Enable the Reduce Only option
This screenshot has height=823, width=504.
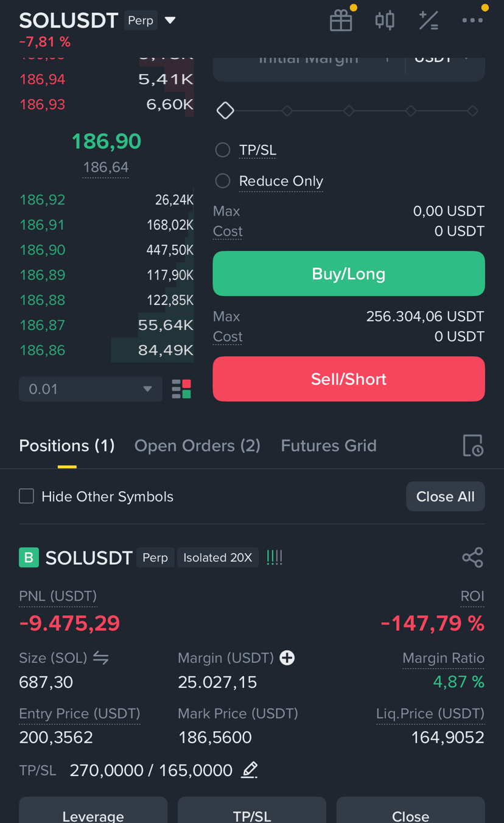click(x=223, y=181)
